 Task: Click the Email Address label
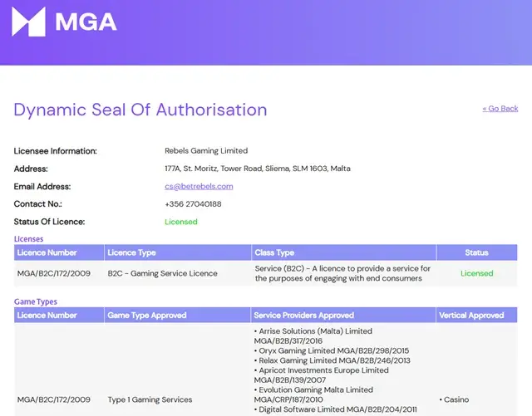[x=42, y=187]
